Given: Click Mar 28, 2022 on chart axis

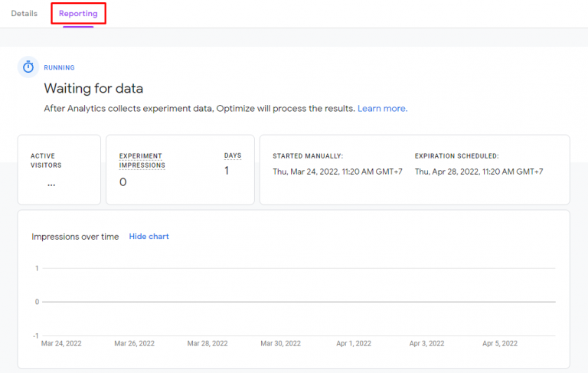Looking at the screenshot, I should tap(207, 344).
